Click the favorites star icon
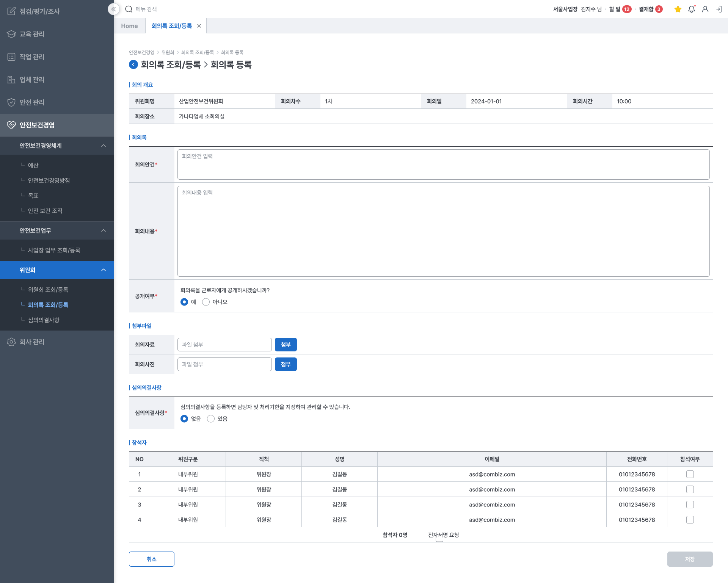728x583 pixels. click(678, 9)
